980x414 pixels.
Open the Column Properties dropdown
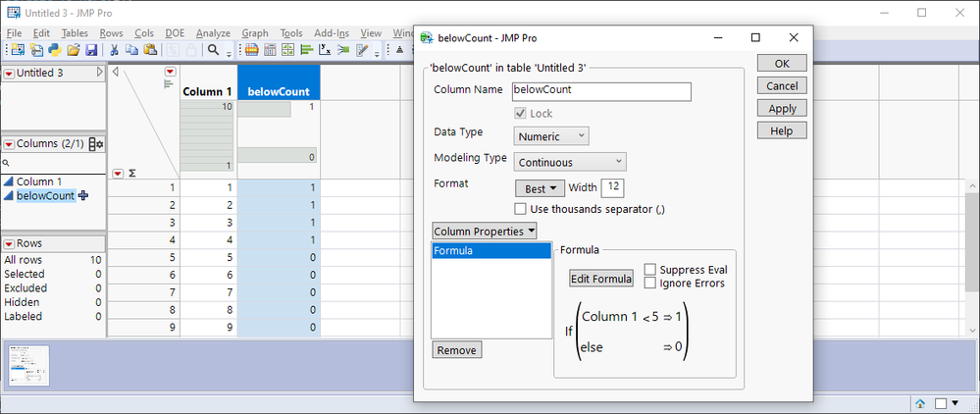tap(484, 232)
